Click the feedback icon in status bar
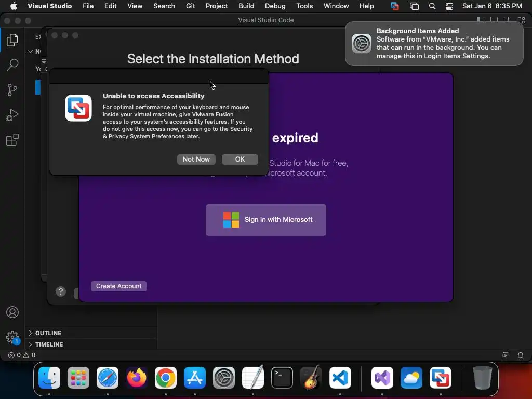Image resolution: width=532 pixels, height=399 pixels. pyautogui.click(x=505, y=355)
